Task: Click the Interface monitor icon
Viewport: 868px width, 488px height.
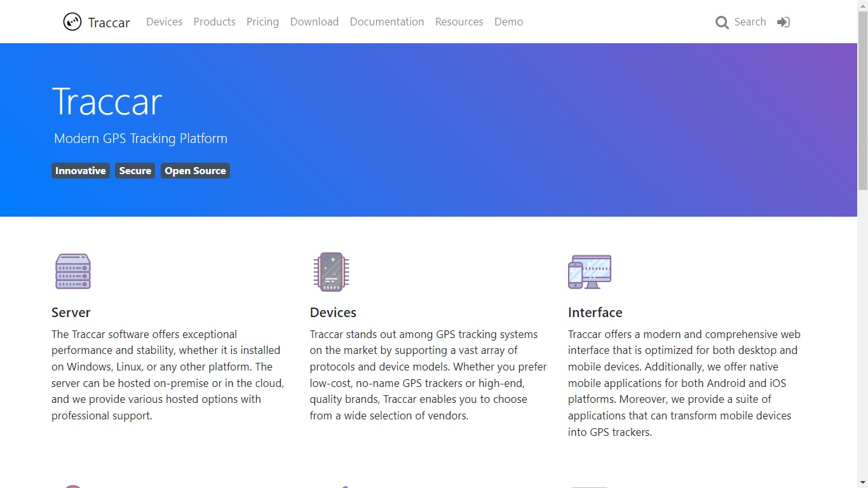Action: (590, 271)
